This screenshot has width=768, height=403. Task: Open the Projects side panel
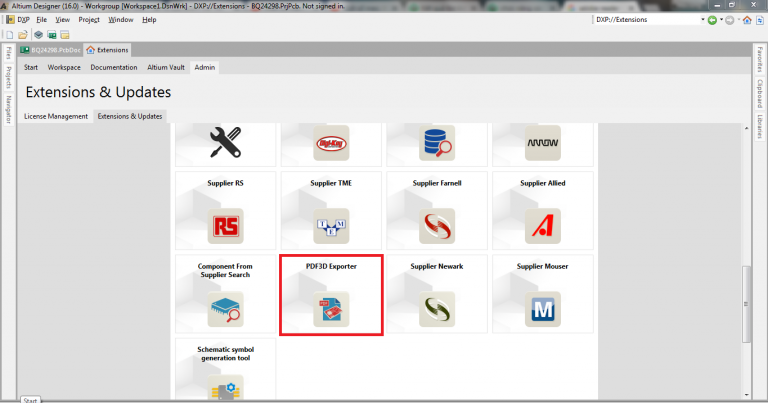[8, 77]
